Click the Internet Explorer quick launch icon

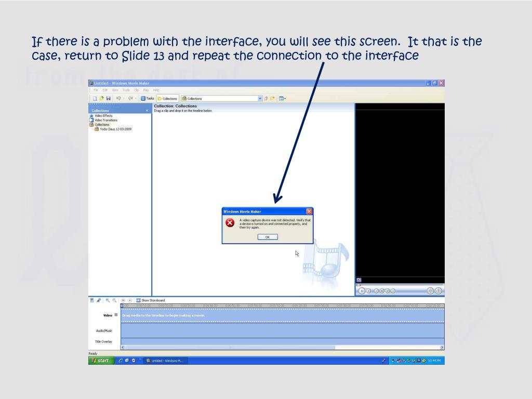point(121,361)
